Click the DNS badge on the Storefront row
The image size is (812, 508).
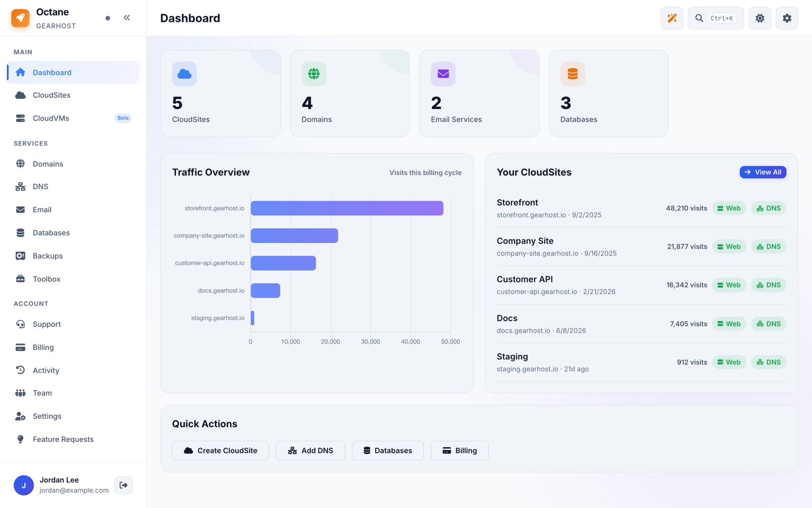pyautogui.click(x=768, y=208)
